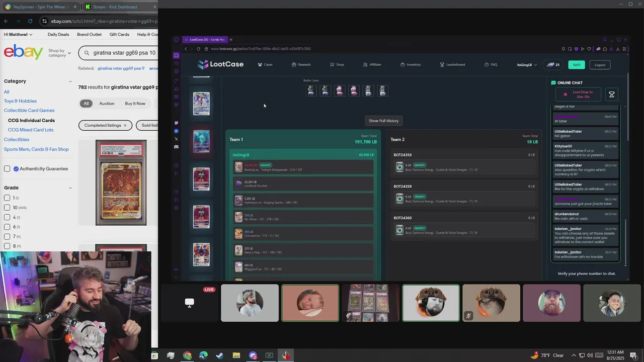
Task: Open history clock in browser sidebar
Action: point(176,192)
